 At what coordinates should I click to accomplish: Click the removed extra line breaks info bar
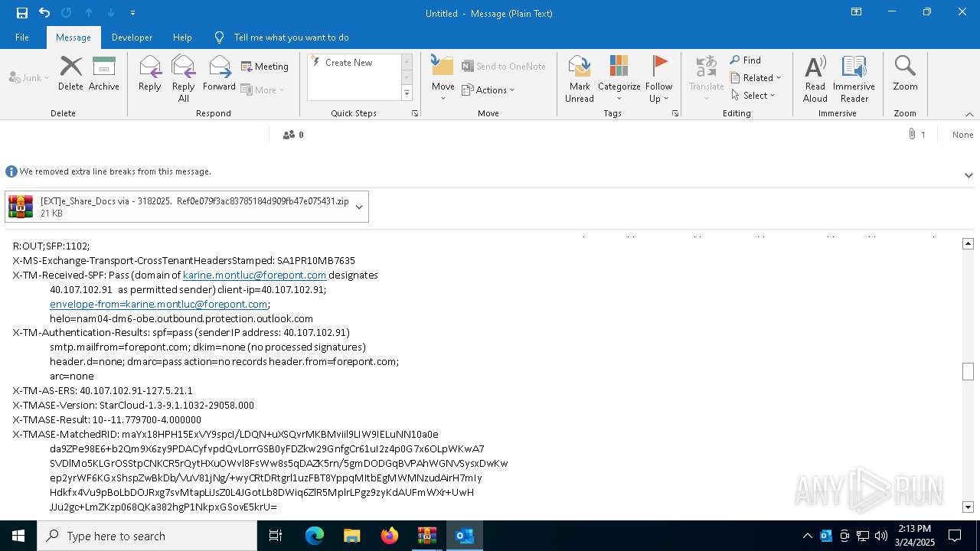coord(490,171)
